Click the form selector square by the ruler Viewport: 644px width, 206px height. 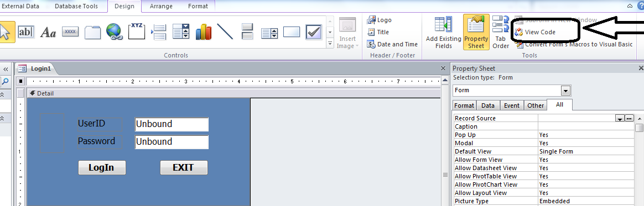point(21,81)
